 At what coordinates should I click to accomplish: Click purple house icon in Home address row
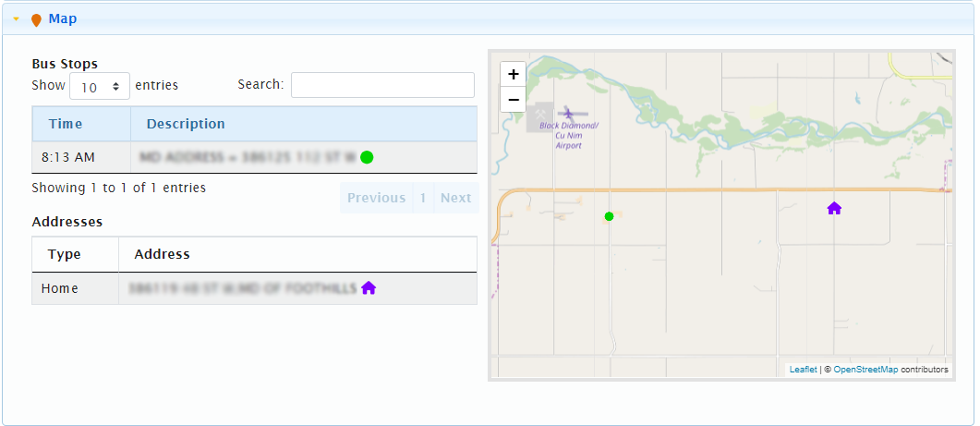[369, 288]
